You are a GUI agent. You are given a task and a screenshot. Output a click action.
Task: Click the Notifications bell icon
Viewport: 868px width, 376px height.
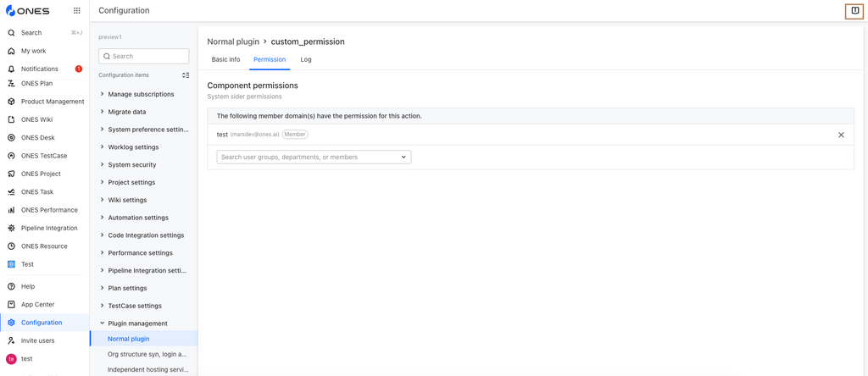tap(11, 69)
